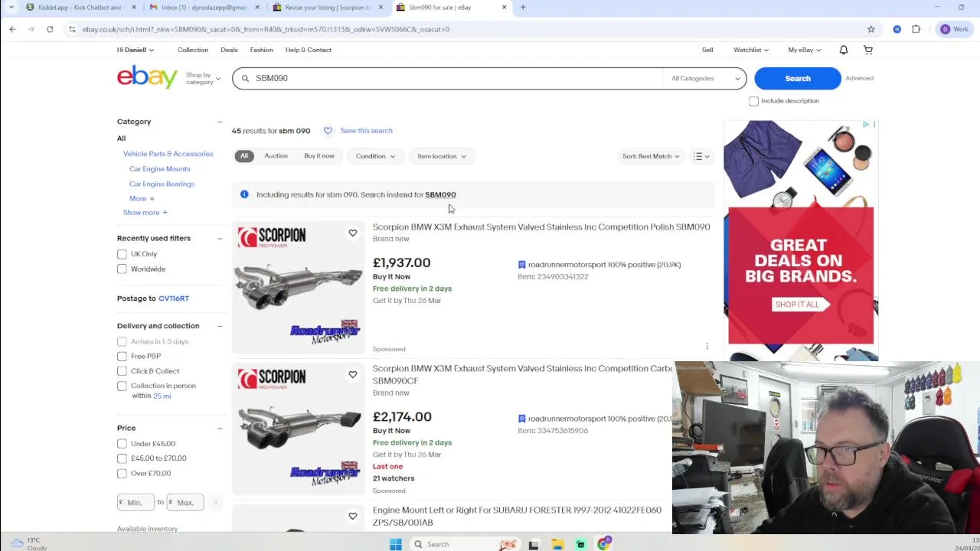Screen dimensions: 980x551
Task: Add first Scorpion exhaust to watchlist heart
Action: click(352, 233)
